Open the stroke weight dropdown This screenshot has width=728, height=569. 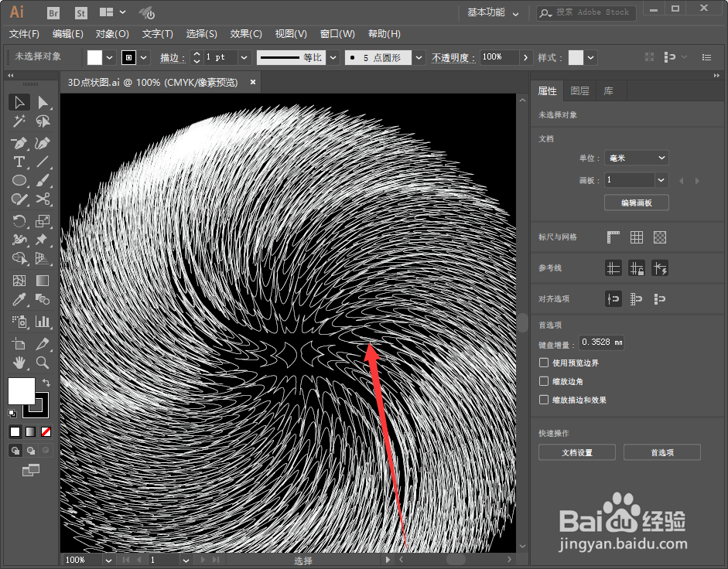244,57
